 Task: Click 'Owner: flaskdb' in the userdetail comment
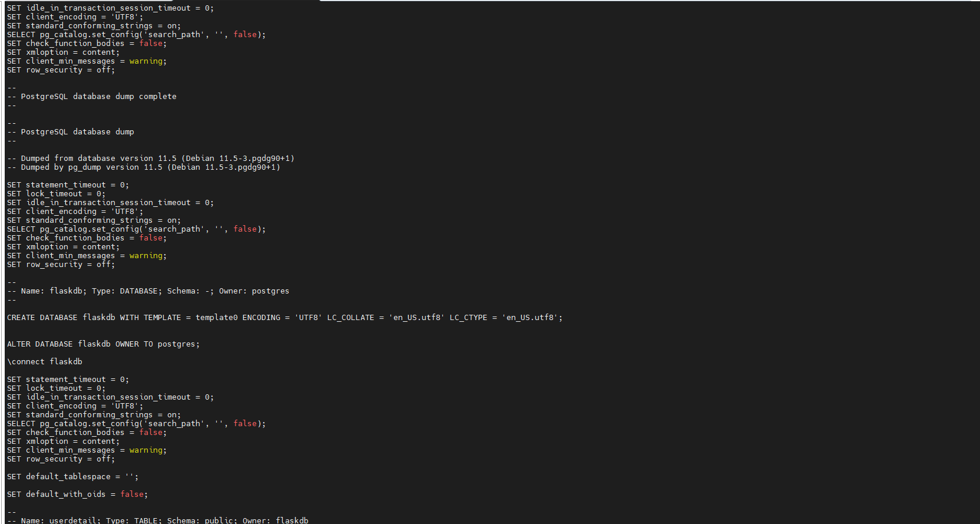(276, 520)
